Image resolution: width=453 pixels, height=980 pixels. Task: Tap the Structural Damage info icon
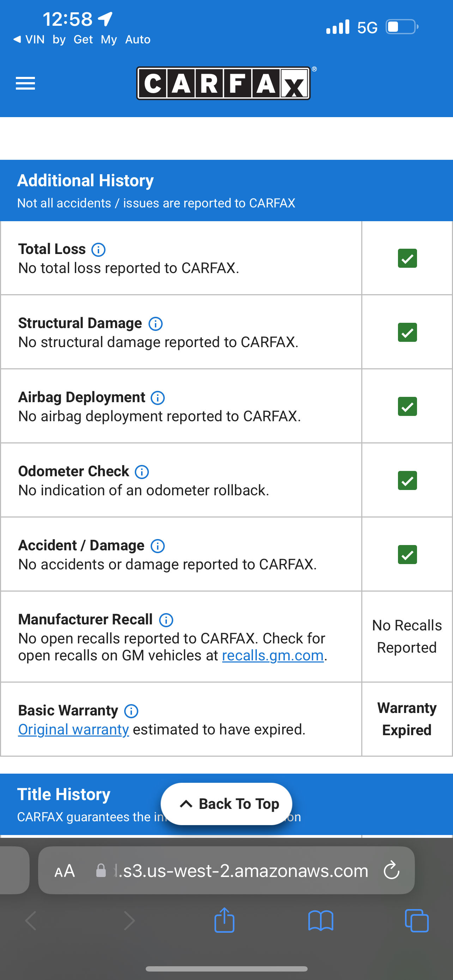[156, 324]
